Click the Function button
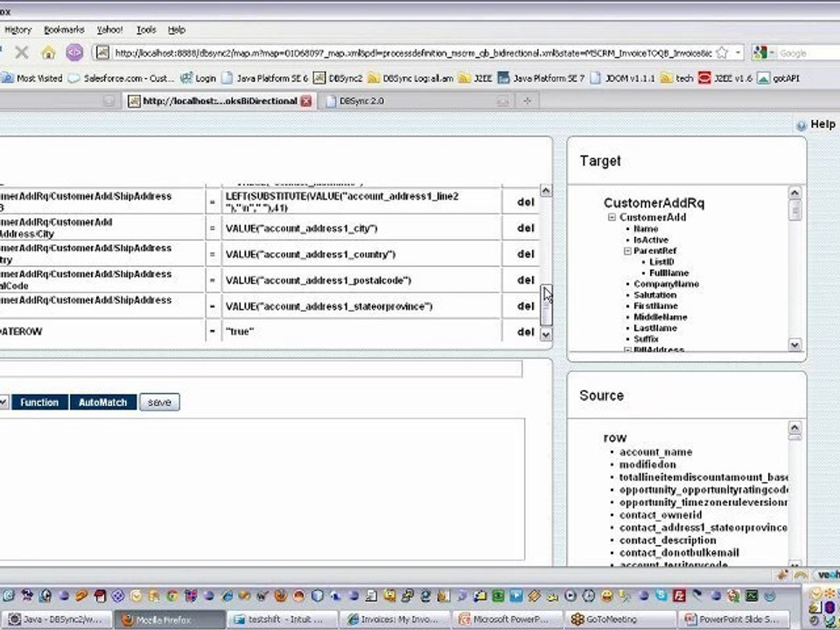 point(39,402)
